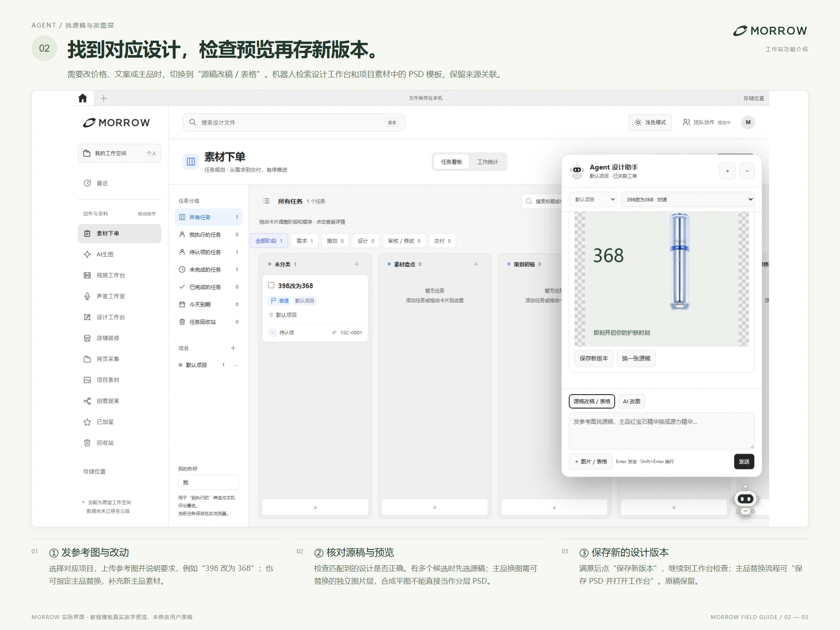Viewport: 840px width, 630px height.
Task: Add a new project with plus
Action: 233,348
